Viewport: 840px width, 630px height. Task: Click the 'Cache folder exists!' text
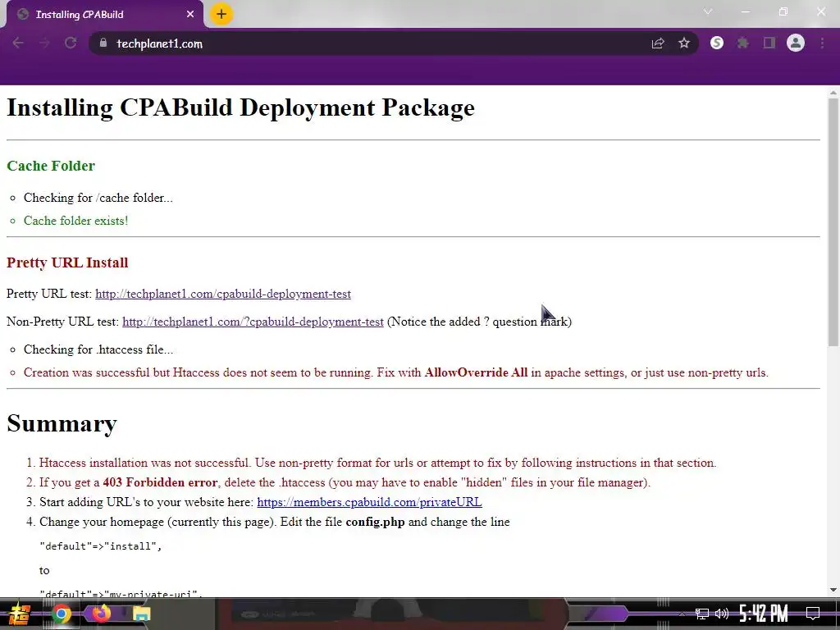pos(75,221)
